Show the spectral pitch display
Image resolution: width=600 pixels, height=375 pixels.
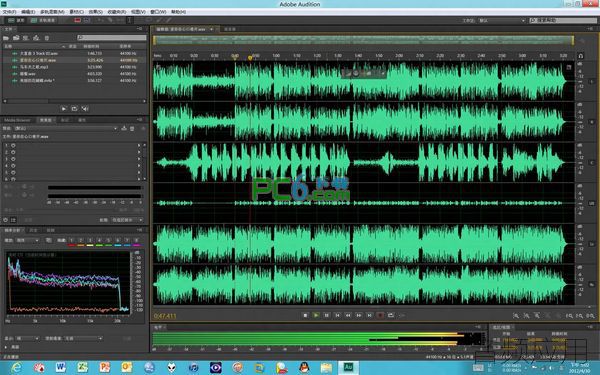pos(87,20)
